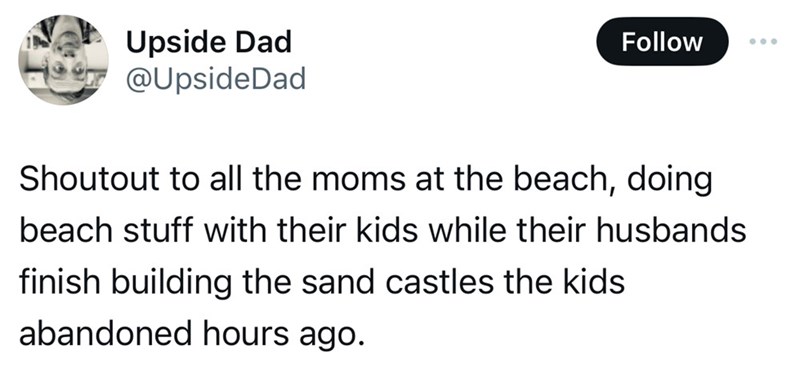
Task: Click the upside-down avatar image
Action: coord(63,60)
